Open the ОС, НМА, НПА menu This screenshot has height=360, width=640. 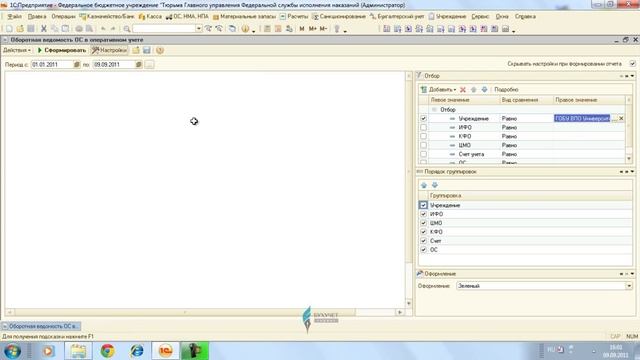(x=187, y=17)
